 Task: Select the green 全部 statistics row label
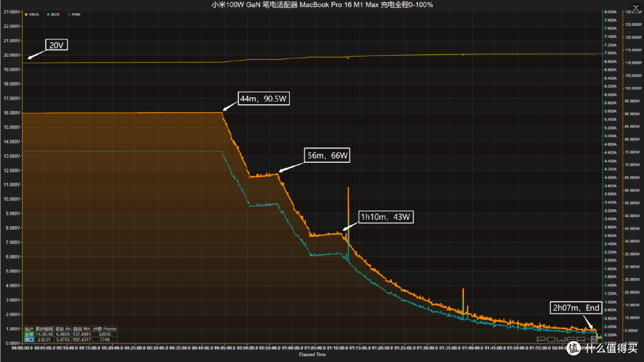point(29,334)
